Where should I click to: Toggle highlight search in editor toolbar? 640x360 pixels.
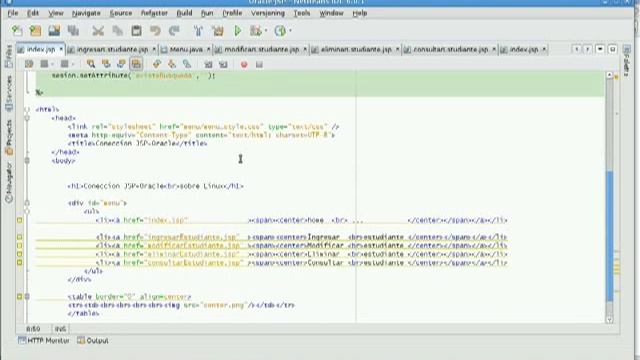click(x=136, y=64)
